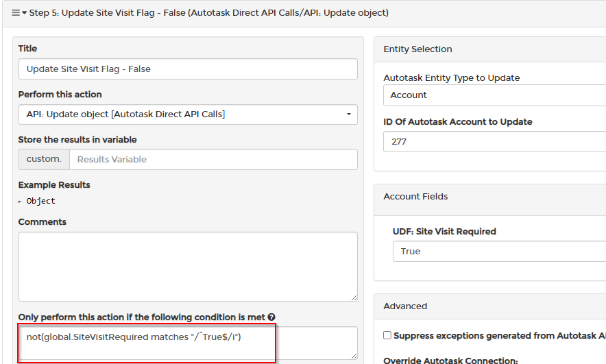Click the Example Results label
Image resolution: width=606 pixels, height=364 pixels.
coord(54,184)
